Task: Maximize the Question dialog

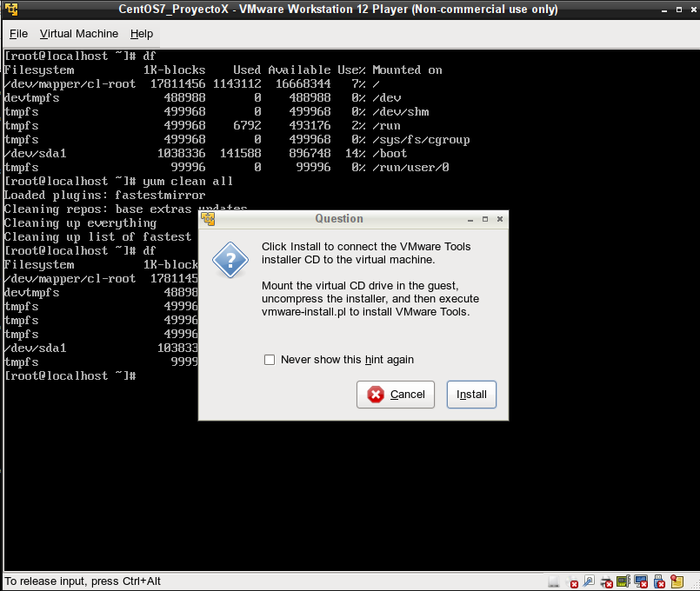Action: [x=485, y=219]
